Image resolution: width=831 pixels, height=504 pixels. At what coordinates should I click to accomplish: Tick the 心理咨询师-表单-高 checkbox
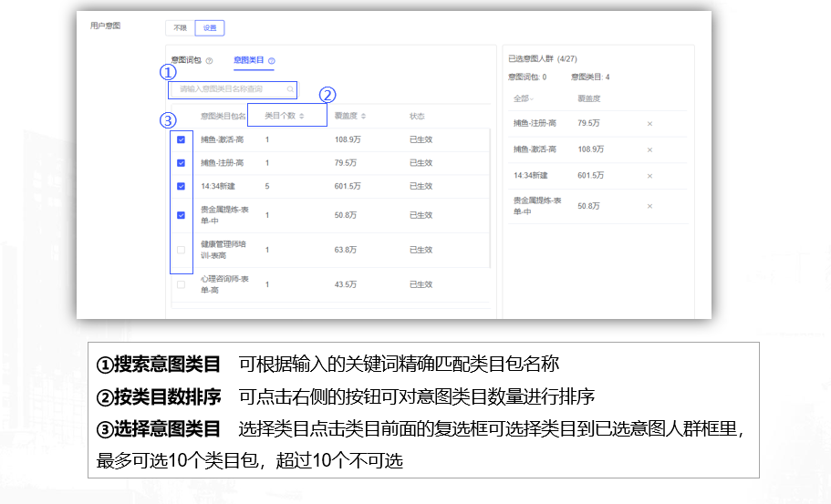181,284
